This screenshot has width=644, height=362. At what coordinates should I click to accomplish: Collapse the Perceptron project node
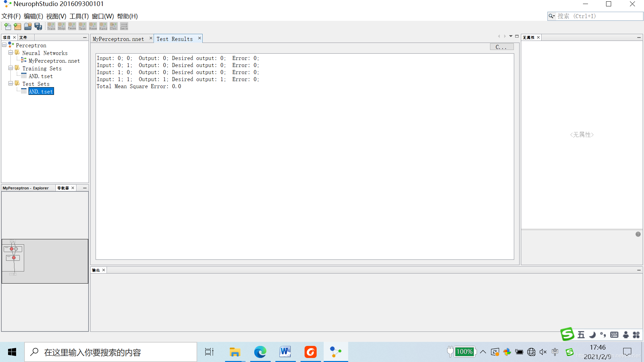pos(4,45)
